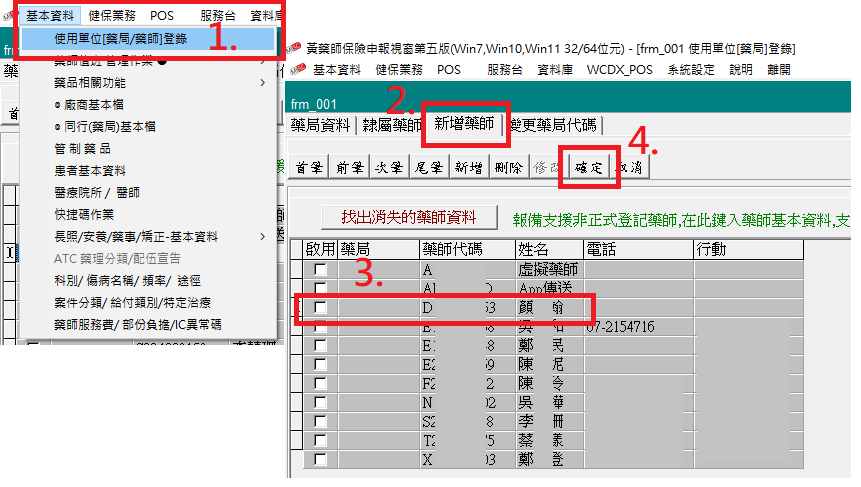
Task: Enable checkbox for 鄭 row with code E
Action: [320, 345]
